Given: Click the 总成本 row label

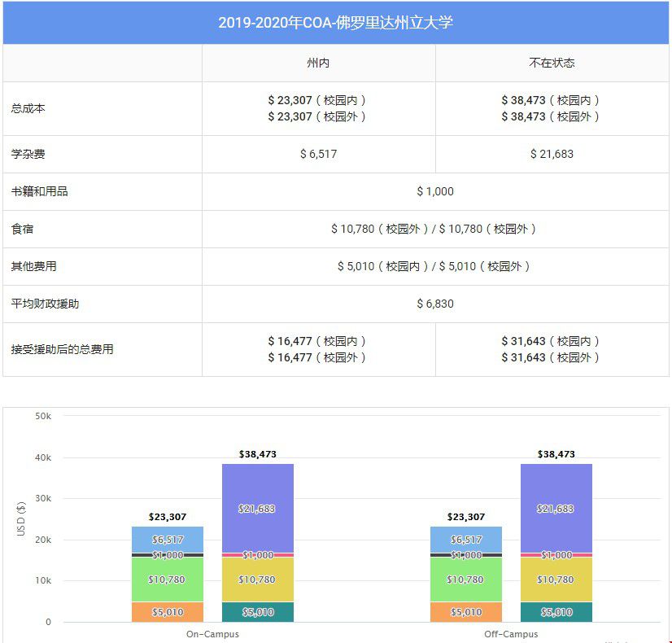Looking at the screenshot, I should coord(28,108).
